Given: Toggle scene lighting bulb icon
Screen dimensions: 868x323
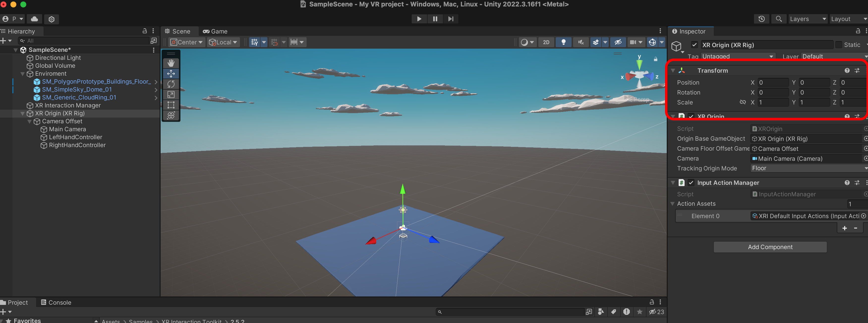Looking at the screenshot, I should 563,42.
